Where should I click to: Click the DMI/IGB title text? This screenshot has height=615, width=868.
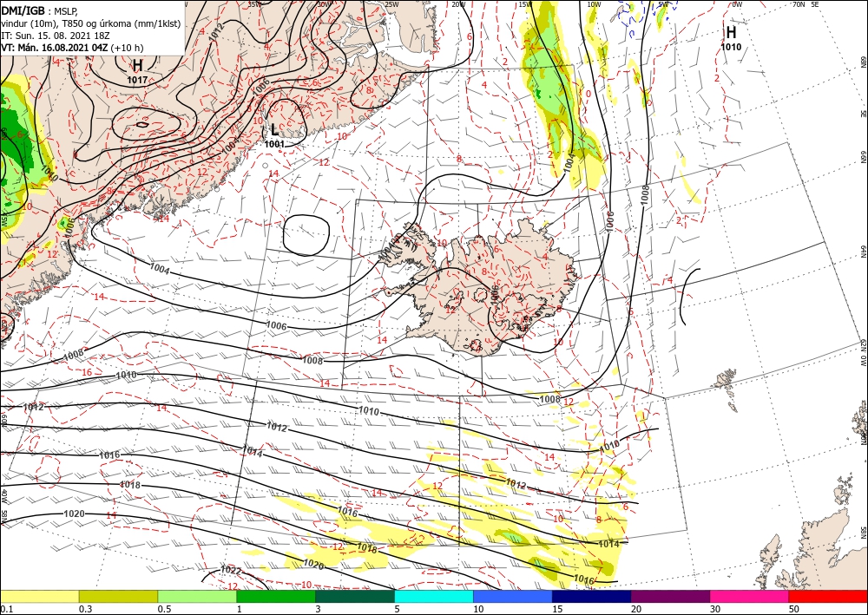coord(23,10)
